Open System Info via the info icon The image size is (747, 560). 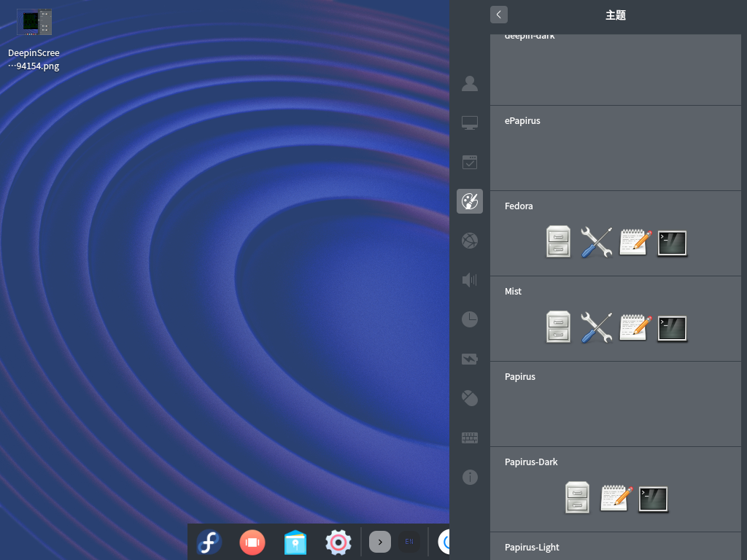470,477
